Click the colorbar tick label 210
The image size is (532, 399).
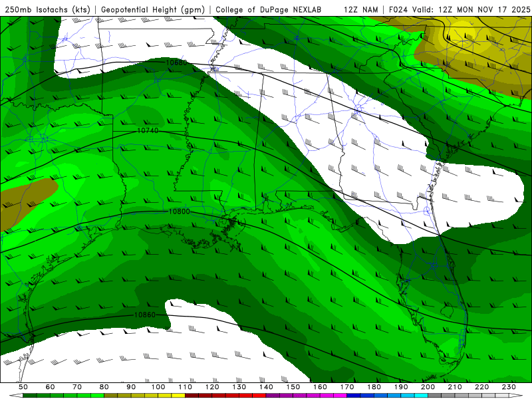[x=455, y=387]
